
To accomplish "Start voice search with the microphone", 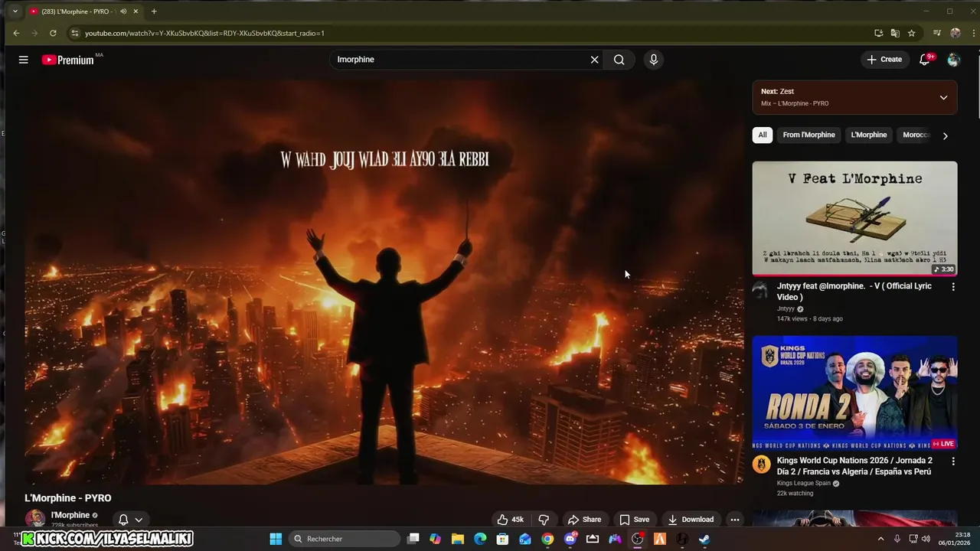I will (653, 60).
